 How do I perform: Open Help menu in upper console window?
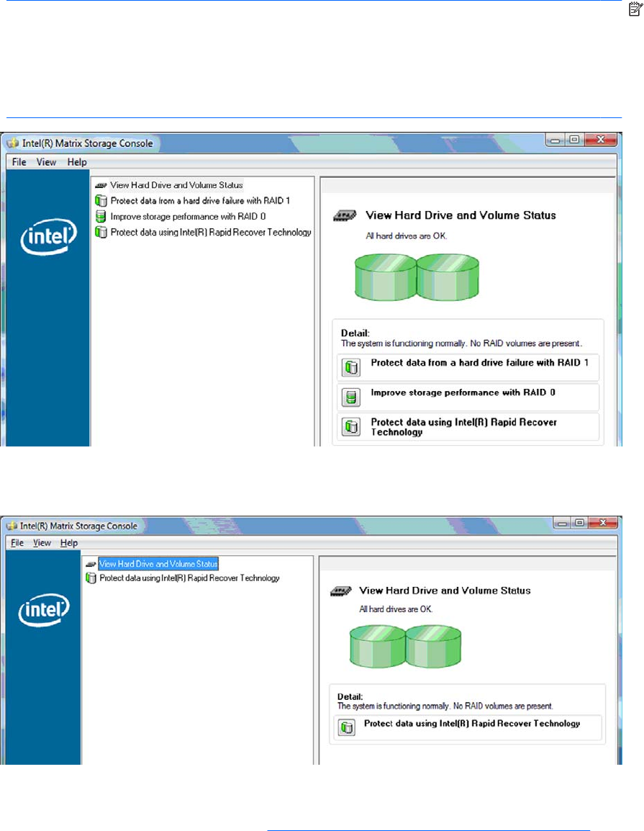[77, 162]
